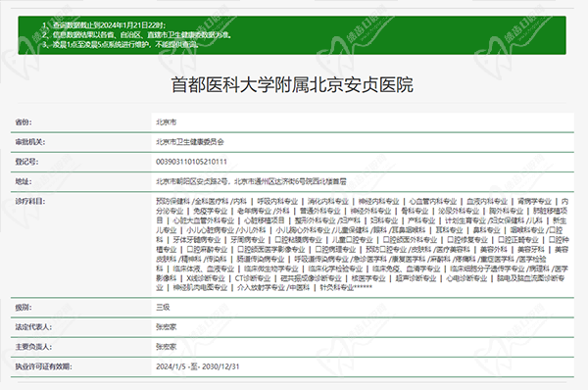Select CT诊断专业 entry
588x390 pixels.
[x=253, y=278]
